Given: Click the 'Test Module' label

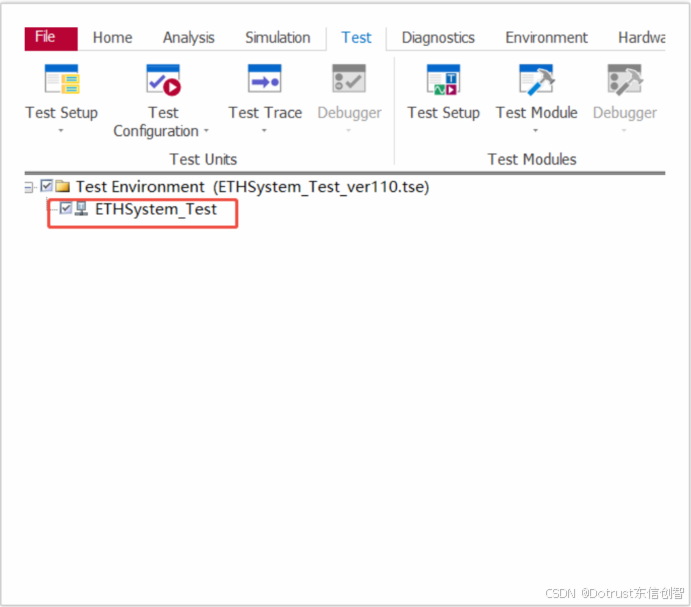Looking at the screenshot, I should coord(537,113).
